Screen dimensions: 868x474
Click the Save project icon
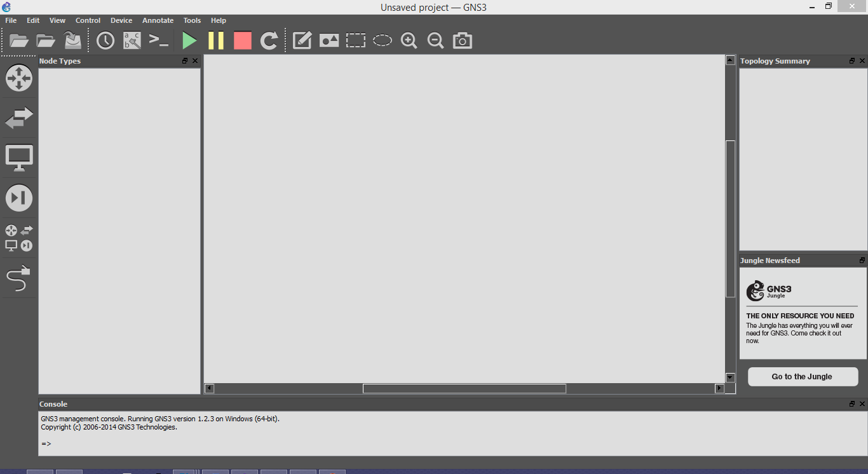[73, 41]
